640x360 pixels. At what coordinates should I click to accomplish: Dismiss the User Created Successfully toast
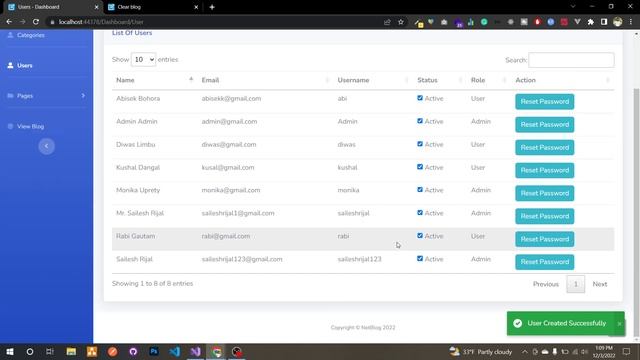[619, 324]
